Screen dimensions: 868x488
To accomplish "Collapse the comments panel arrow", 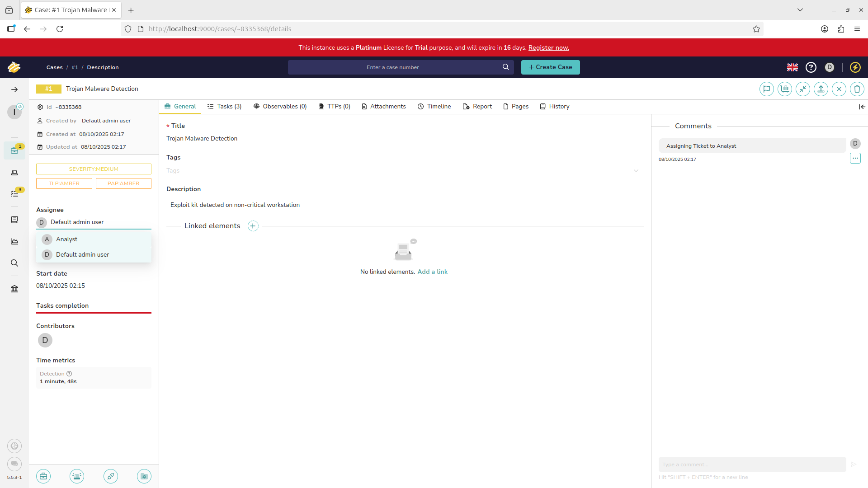I will click(x=862, y=107).
